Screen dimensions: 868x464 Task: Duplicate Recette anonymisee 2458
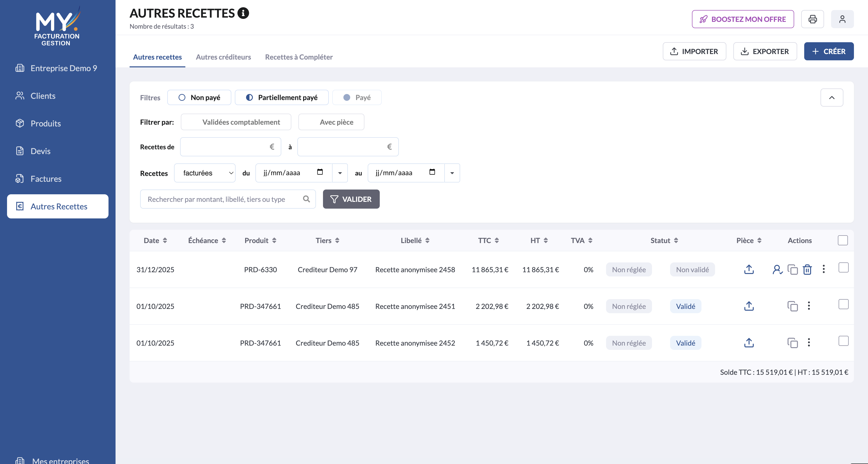click(x=792, y=269)
